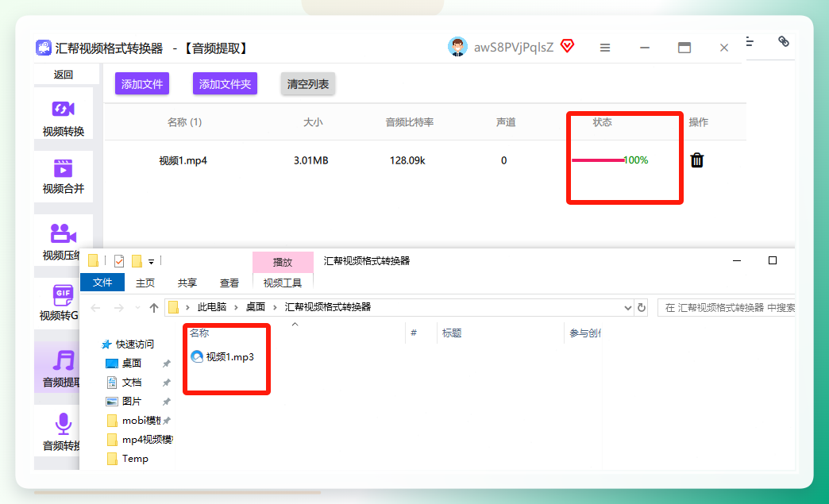Screen dimensions: 829x504
Task: Click the 名称 column header in Explorer
Action: point(199,333)
